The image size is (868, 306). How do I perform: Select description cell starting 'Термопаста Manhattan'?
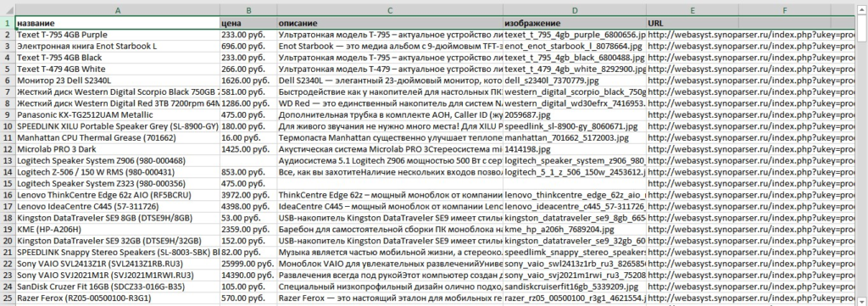pos(390,138)
